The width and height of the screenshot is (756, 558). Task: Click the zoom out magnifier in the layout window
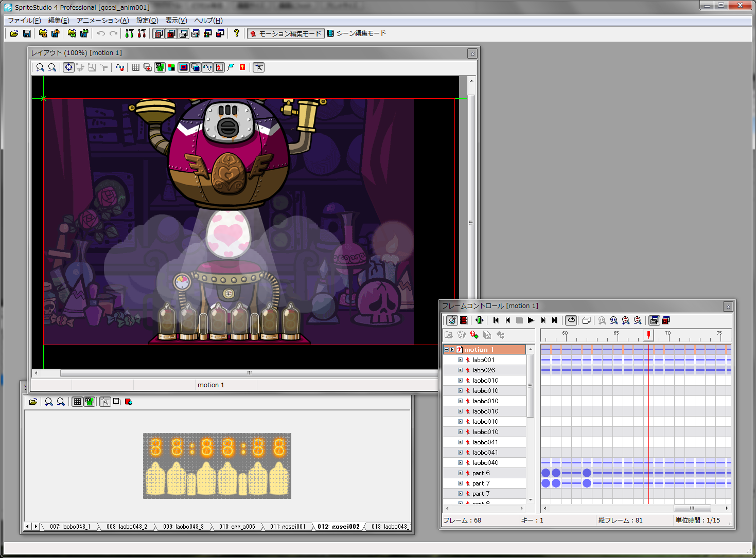coord(52,67)
